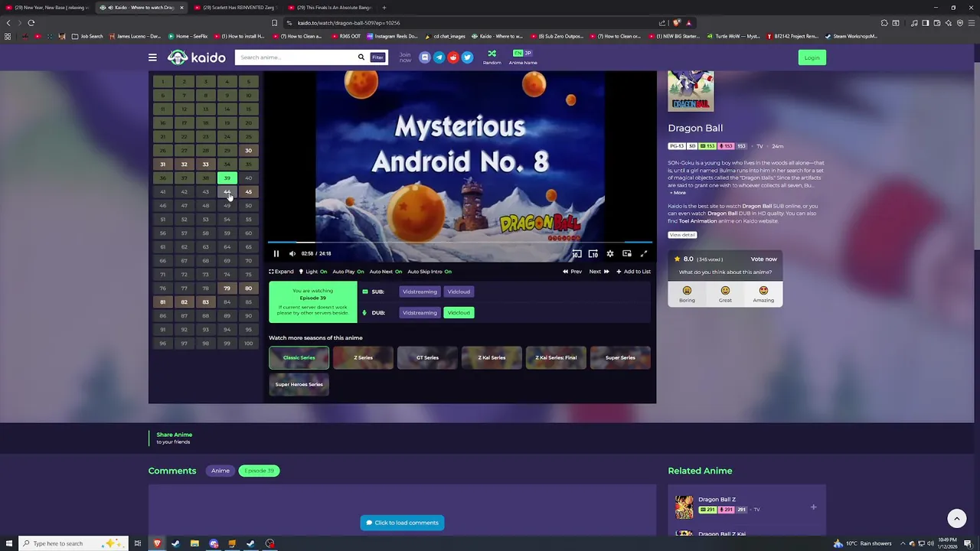Select SUB Vidstreaming server

click(x=420, y=292)
